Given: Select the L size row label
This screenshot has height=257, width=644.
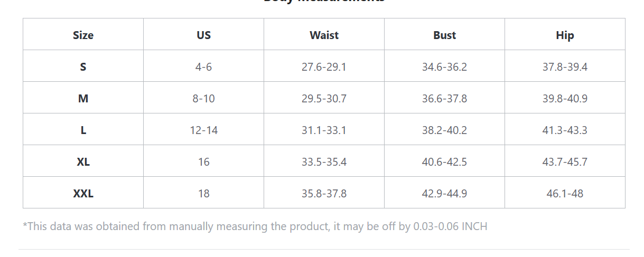Looking at the screenshot, I should tap(83, 130).
